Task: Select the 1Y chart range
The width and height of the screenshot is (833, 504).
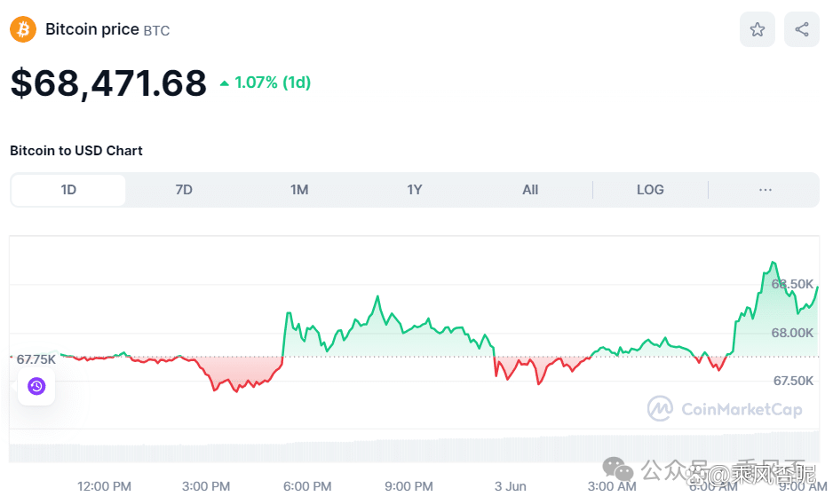Action: [x=415, y=190]
